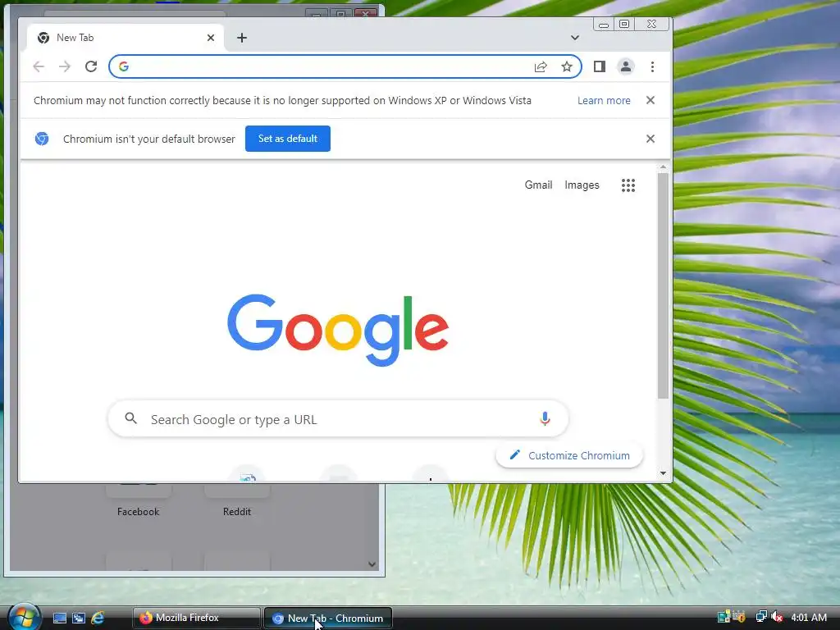Expand the tab search chevron
The height and width of the screenshot is (630, 840).
click(575, 38)
